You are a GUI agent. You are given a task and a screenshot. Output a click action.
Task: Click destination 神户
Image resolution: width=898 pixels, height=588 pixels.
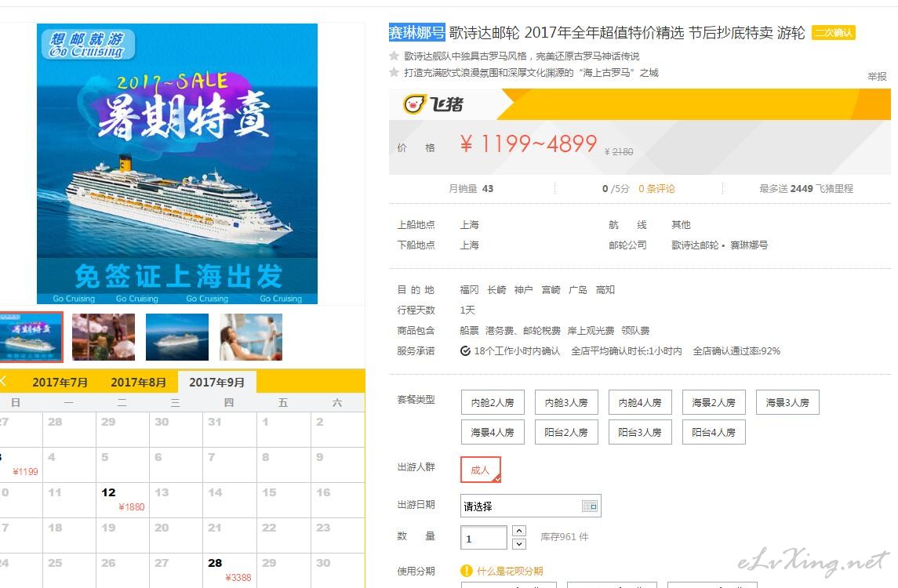pyautogui.click(x=523, y=290)
